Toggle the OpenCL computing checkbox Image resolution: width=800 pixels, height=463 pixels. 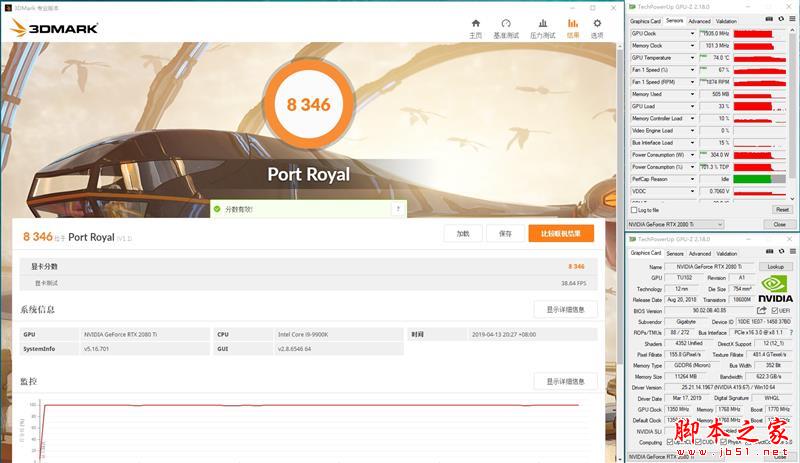669,442
